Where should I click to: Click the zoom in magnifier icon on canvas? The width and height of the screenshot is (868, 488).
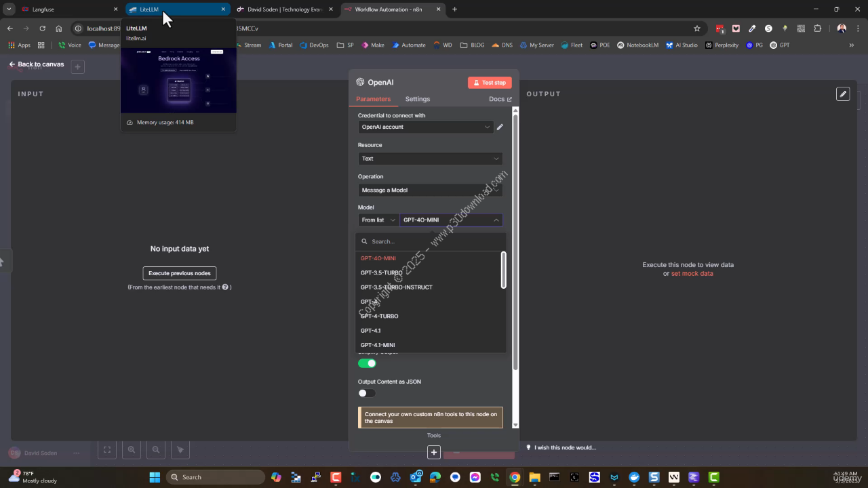pos(132,449)
